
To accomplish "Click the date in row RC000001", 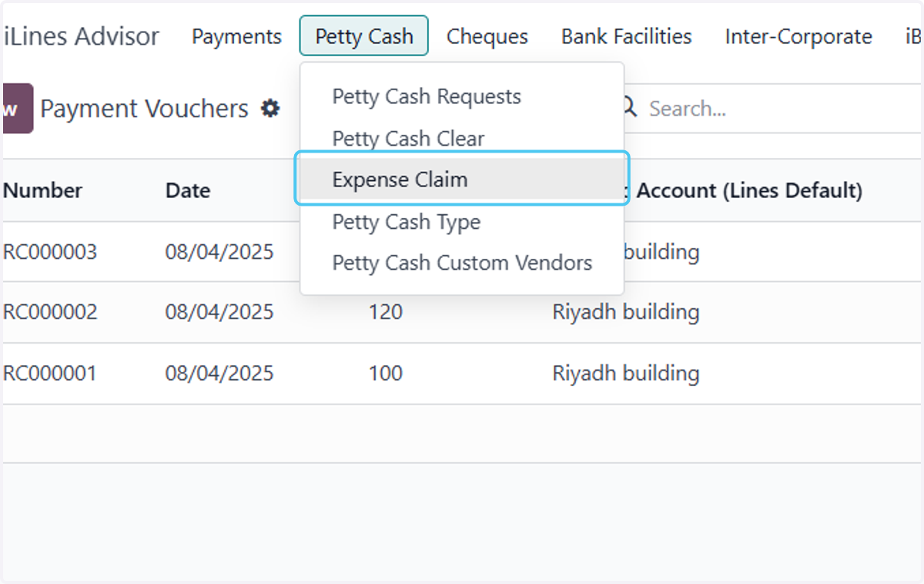I will tap(219, 374).
